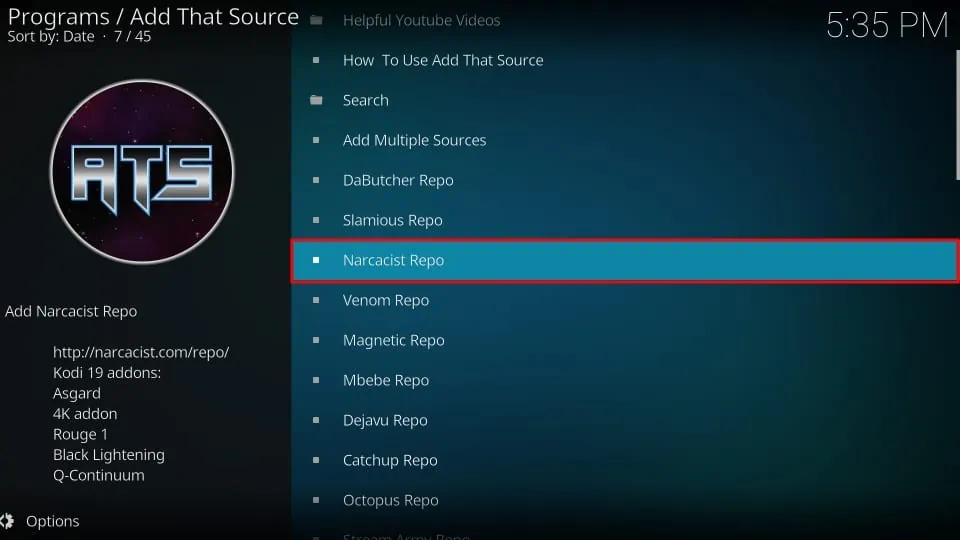960x540 pixels.
Task: Select the highlighted Narcacist Repo row
Action: point(624,260)
